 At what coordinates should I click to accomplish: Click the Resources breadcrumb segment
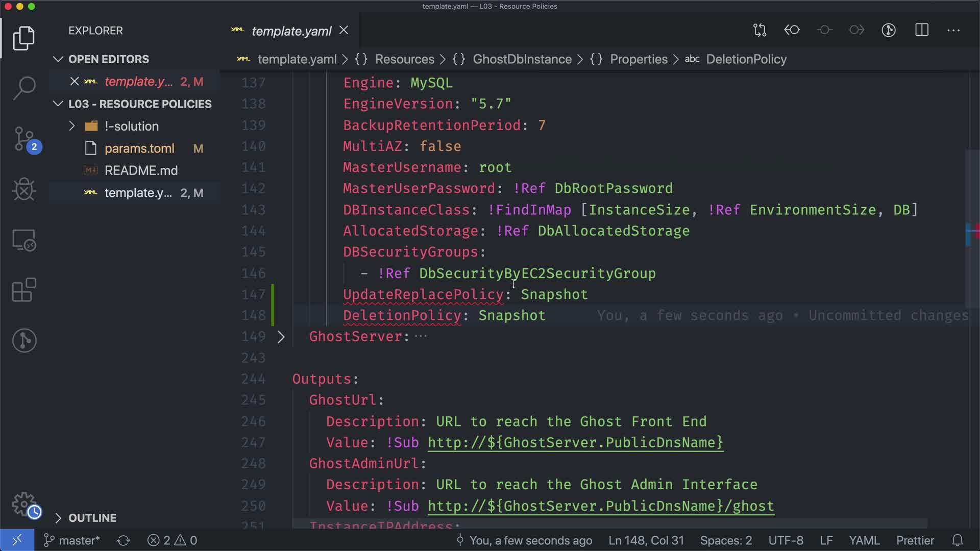(404, 59)
